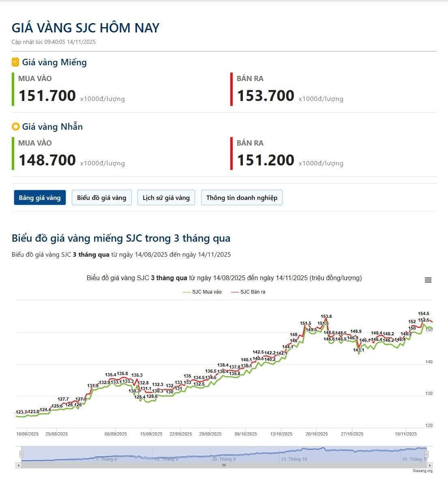This screenshot has width=448, height=487.
Task: Toggle the SJC Bán ra series in legend
Action: (248, 292)
